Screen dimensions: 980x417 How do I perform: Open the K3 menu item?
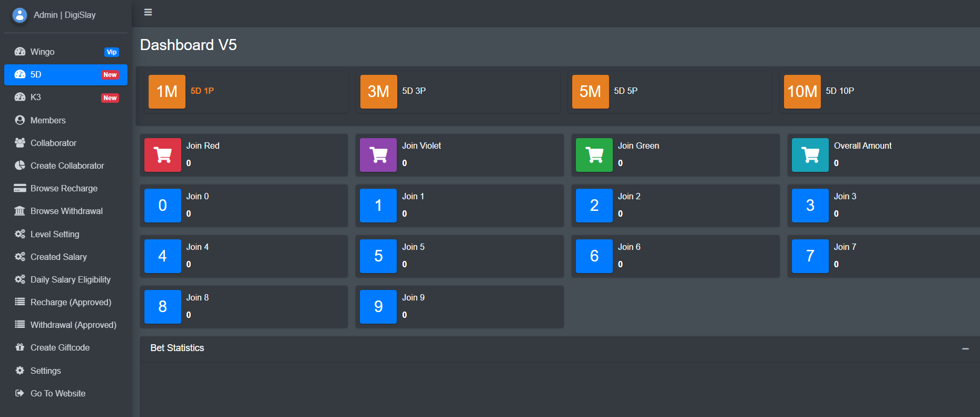click(36, 98)
